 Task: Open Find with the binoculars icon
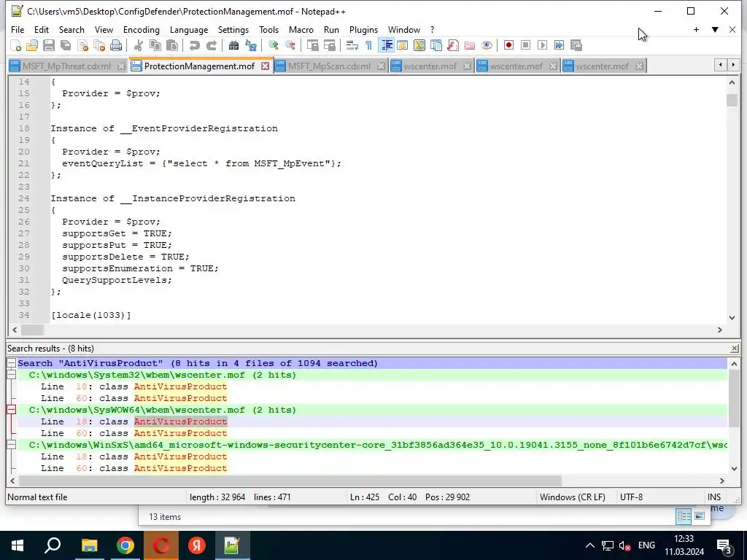click(x=233, y=45)
